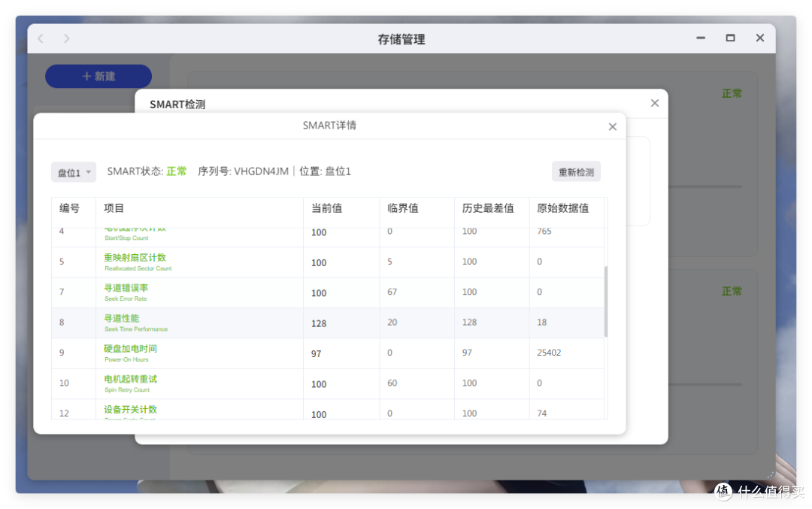Click the 新建 button
The width and height of the screenshot is (812, 509).
(x=98, y=76)
